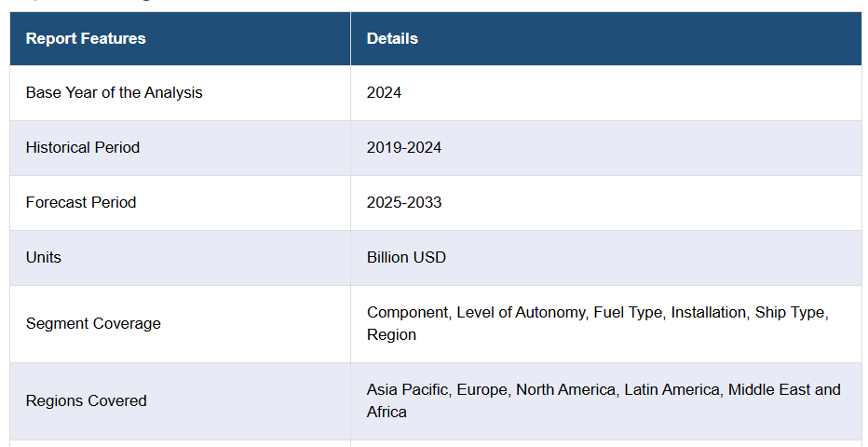Click the "2019-2024" value cell

(404, 147)
